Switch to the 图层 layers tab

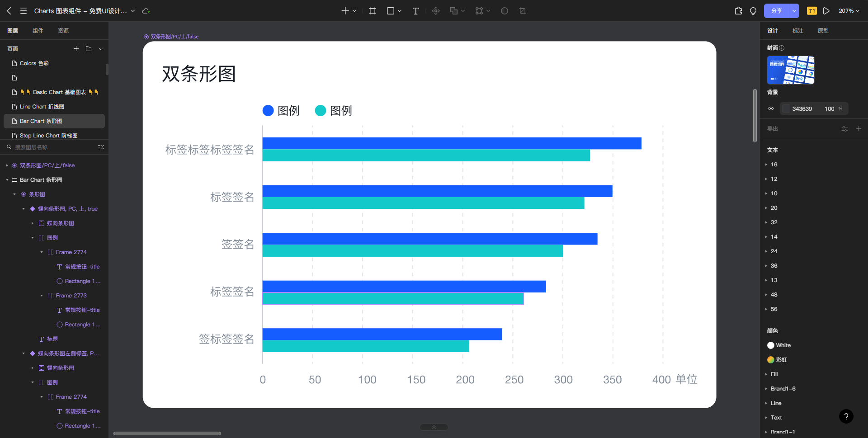(x=13, y=31)
